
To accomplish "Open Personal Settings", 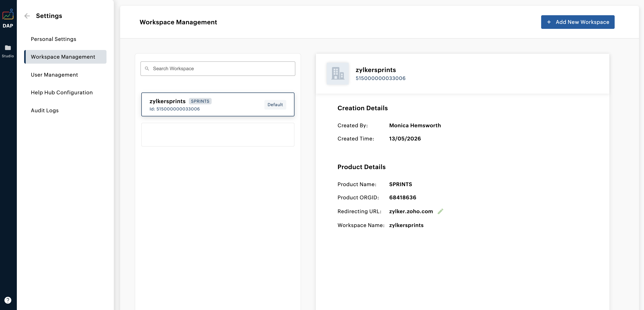I will point(53,39).
